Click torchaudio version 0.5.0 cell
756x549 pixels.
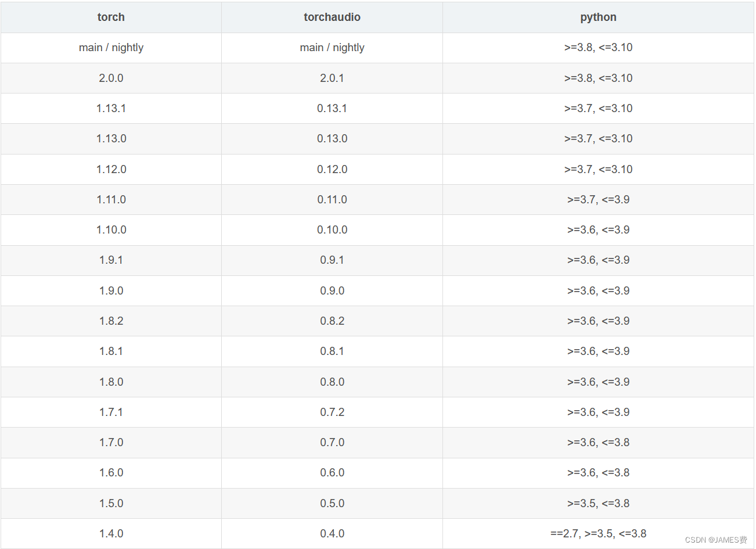[332, 504]
